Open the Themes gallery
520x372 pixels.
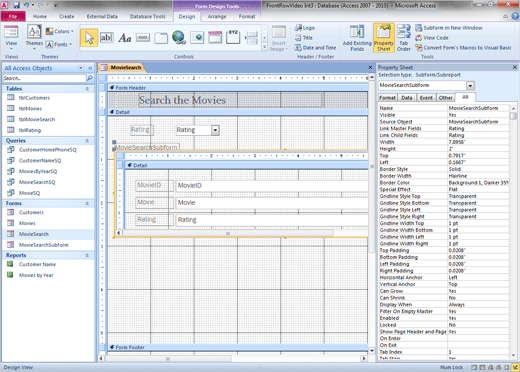point(34,37)
